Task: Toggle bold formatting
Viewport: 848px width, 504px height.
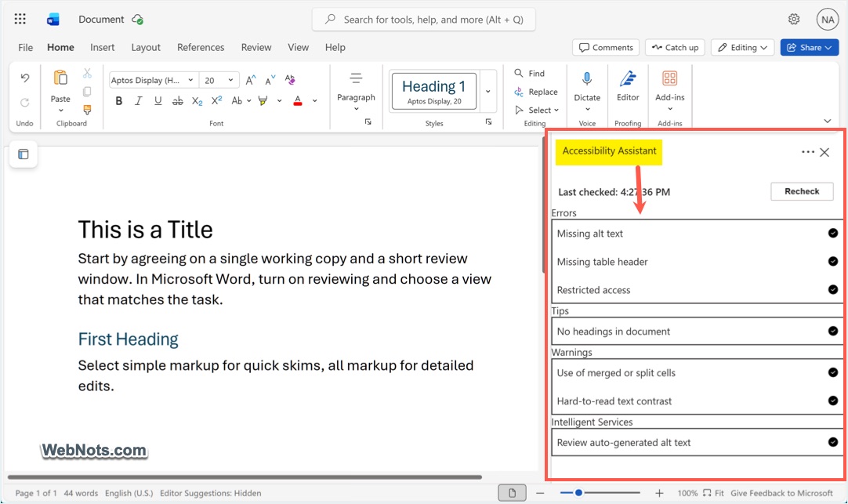Action: (119, 100)
